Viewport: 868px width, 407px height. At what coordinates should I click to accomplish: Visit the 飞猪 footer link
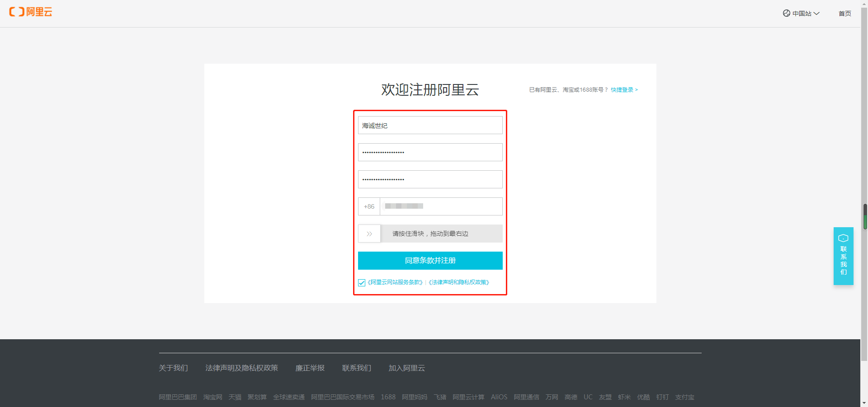[440, 397]
